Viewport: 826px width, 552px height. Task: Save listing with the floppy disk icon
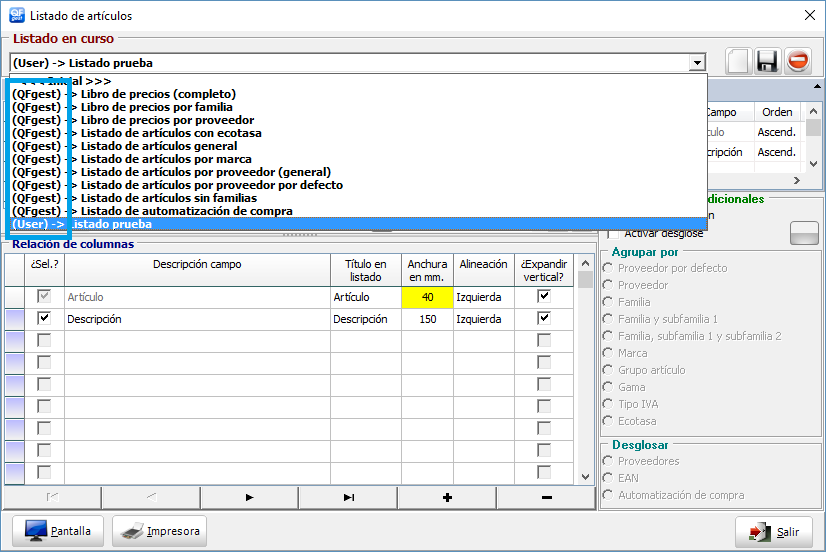768,61
